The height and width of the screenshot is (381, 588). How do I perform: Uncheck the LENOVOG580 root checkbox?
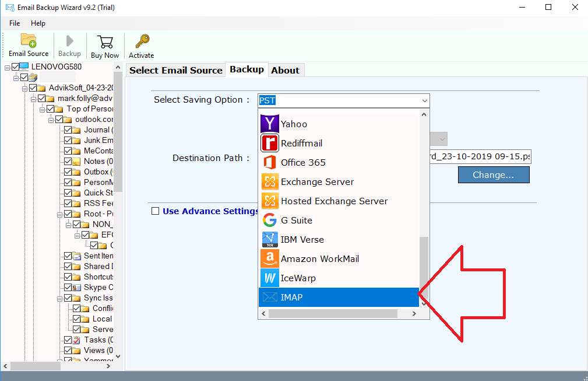click(x=15, y=67)
